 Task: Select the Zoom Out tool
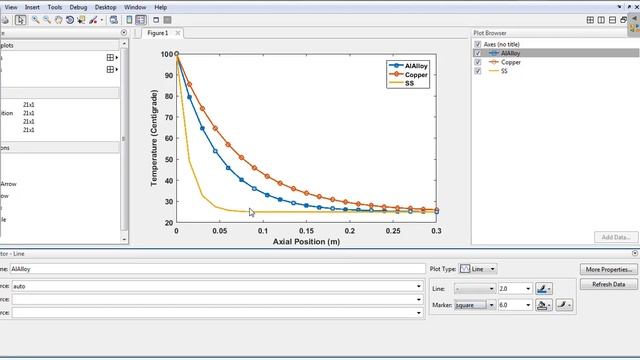click(47, 20)
